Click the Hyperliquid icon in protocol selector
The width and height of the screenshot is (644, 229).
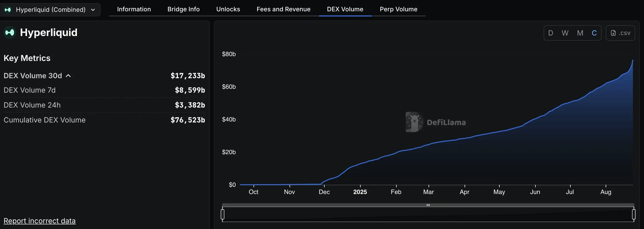[x=8, y=10]
